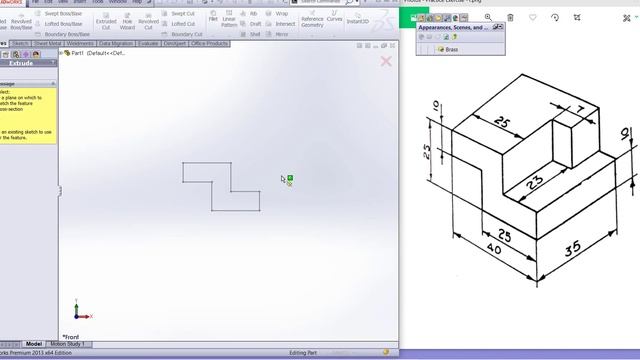Screen dimensions: 640x360
Task: Cancel the Extrude with the red X
Action: pyautogui.click(x=386, y=62)
